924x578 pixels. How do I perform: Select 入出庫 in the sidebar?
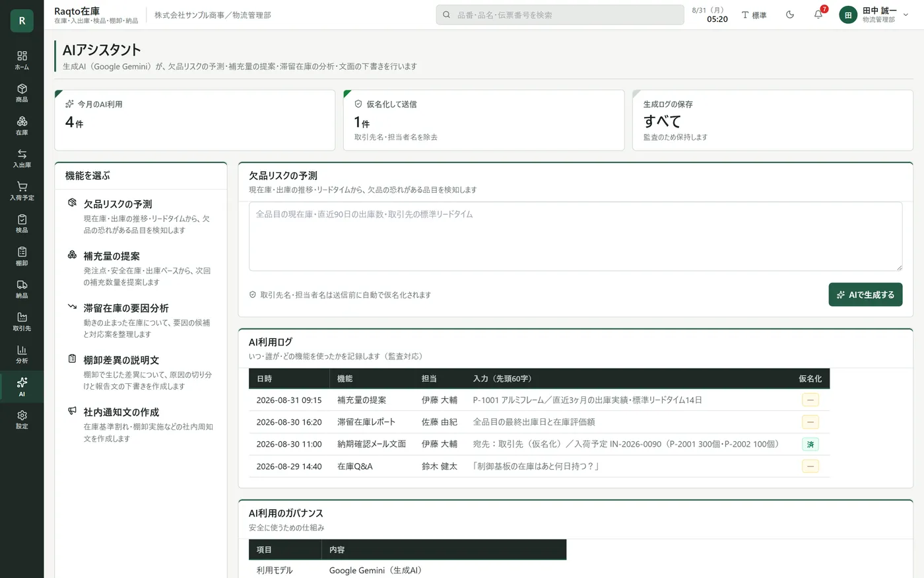coord(22,159)
